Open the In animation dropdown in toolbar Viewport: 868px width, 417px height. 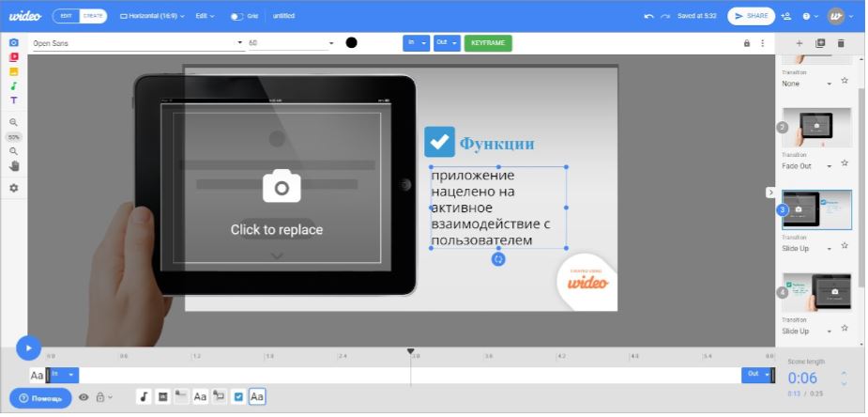[417, 43]
